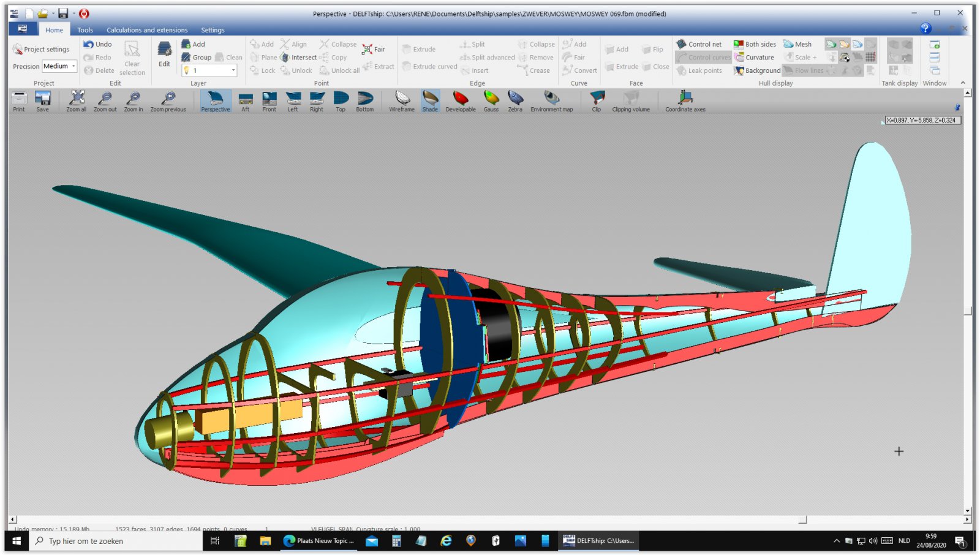This screenshot has width=980, height=555.
Task: Switch to the Aft view
Action: [x=246, y=101]
